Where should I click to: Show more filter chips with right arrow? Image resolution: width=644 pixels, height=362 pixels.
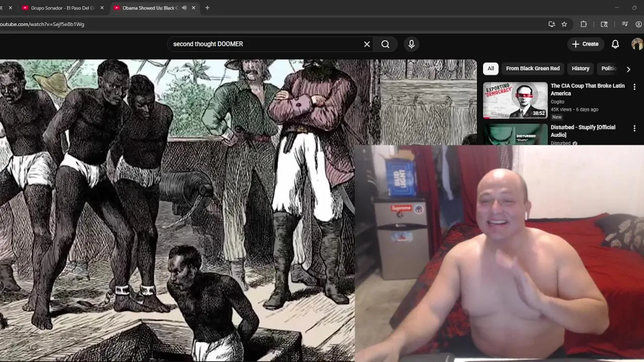point(628,69)
